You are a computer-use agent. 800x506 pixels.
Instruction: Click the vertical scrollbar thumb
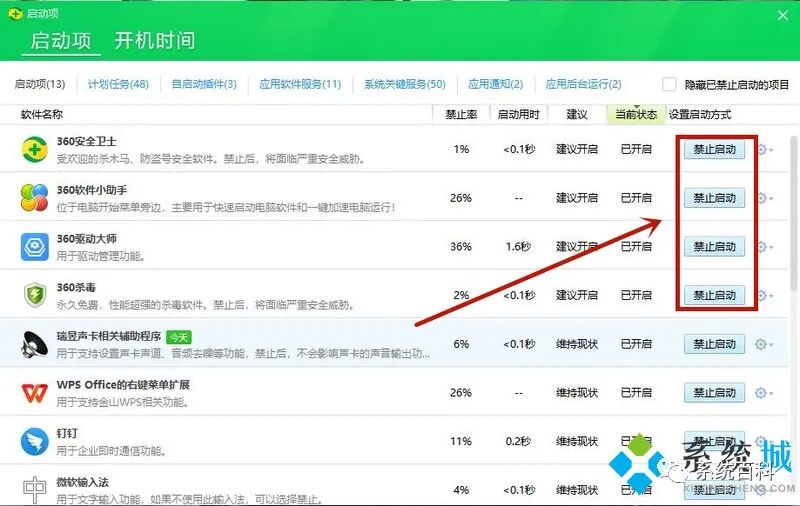(x=794, y=214)
